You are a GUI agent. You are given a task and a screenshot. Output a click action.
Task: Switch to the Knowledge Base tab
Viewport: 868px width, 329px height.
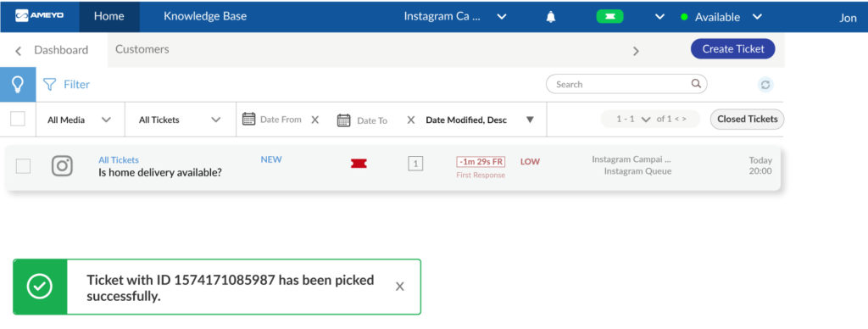(x=205, y=16)
